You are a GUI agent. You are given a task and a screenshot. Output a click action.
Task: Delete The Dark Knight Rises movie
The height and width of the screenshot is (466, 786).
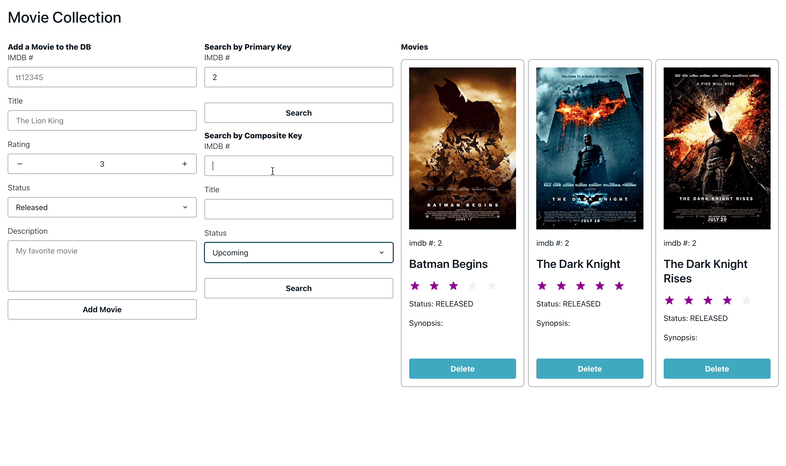tap(717, 369)
